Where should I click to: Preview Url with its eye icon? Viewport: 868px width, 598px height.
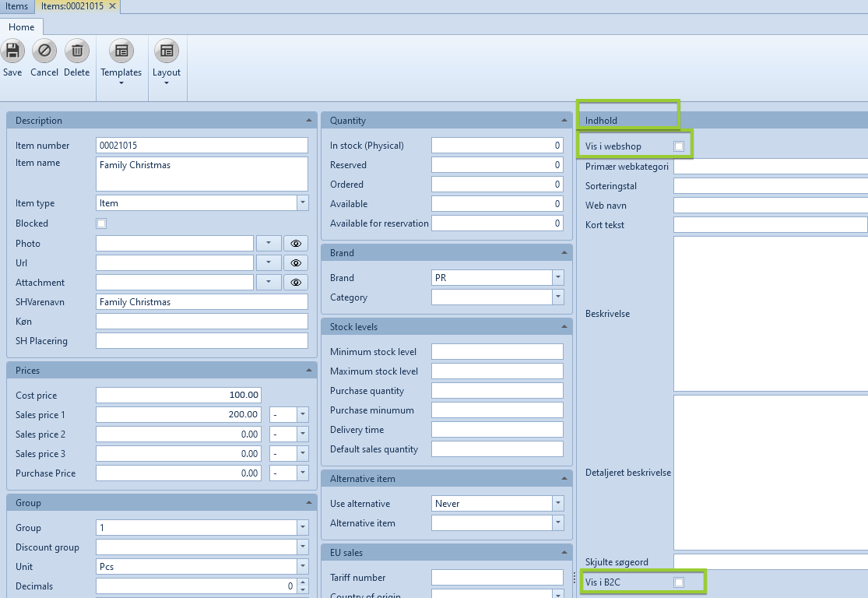[296, 263]
